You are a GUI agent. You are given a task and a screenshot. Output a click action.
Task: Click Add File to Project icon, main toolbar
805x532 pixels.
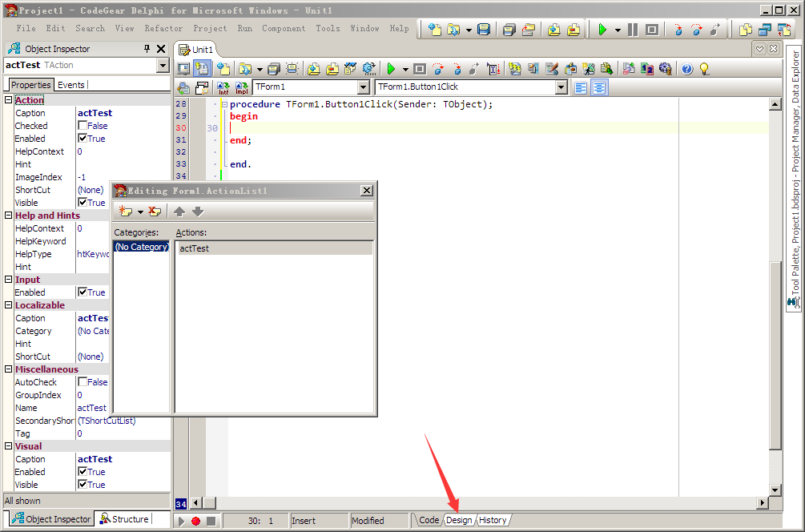[x=554, y=30]
